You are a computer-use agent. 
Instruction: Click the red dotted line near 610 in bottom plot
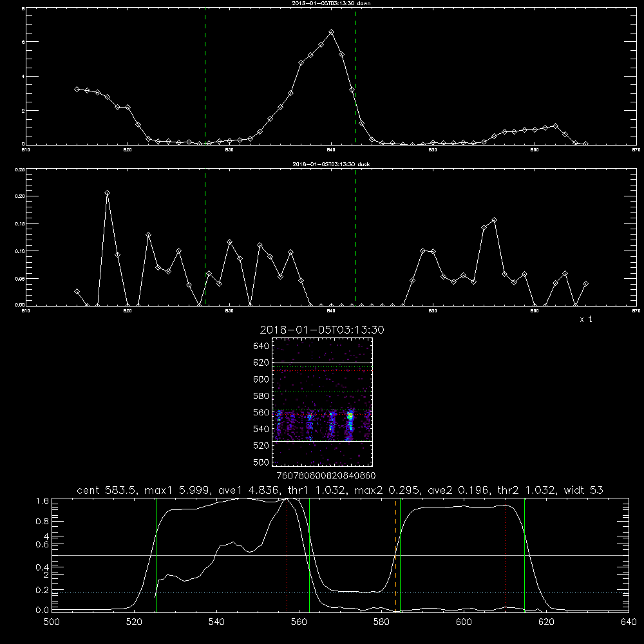[505, 554]
